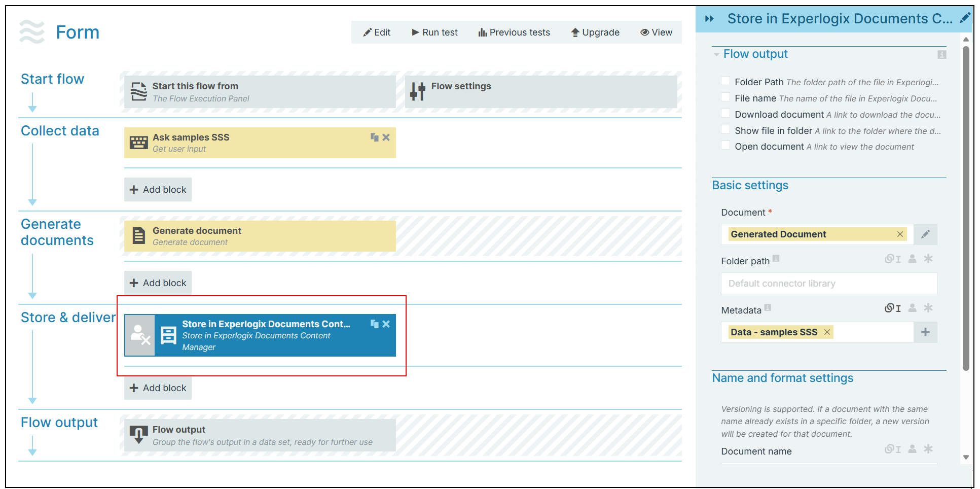The width and height of the screenshot is (980, 489).
Task: Duplicate the Ask samples SSS block
Action: click(375, 137)
